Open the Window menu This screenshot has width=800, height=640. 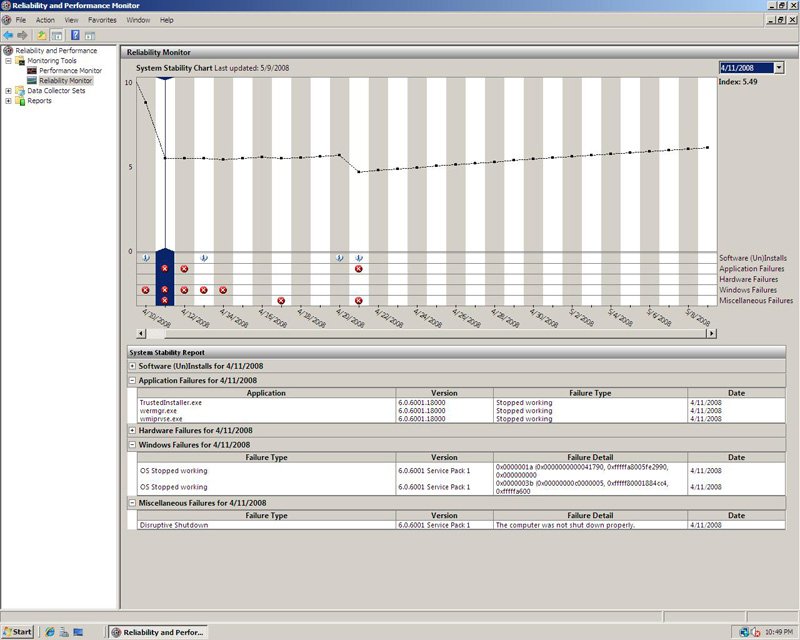pyautogui.click(x=138, y=20)
